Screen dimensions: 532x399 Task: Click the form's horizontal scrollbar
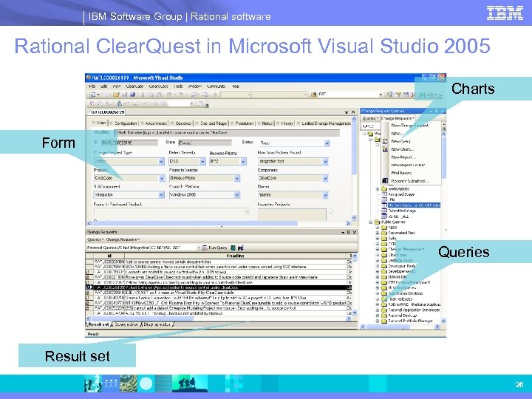[x=219, y=223]
